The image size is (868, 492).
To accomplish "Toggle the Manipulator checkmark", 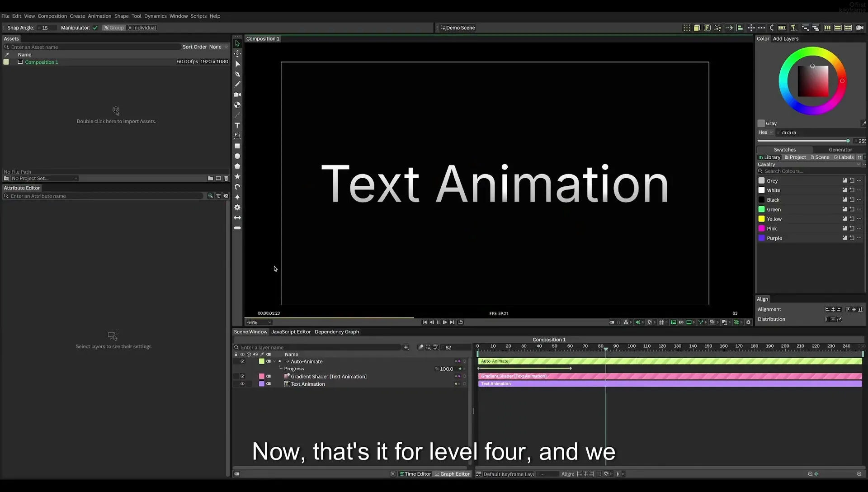I will 95,28.
